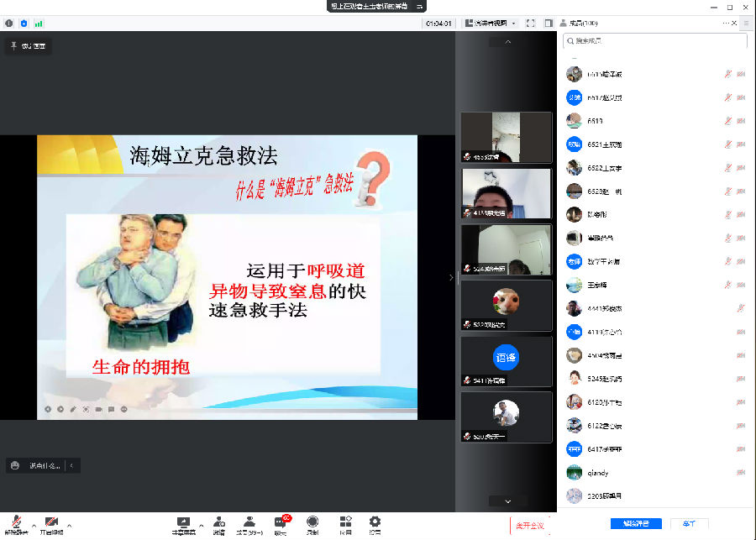Open the members list from bottom toolbar
The height and width of the screenshot is (540, 756).
249,525
